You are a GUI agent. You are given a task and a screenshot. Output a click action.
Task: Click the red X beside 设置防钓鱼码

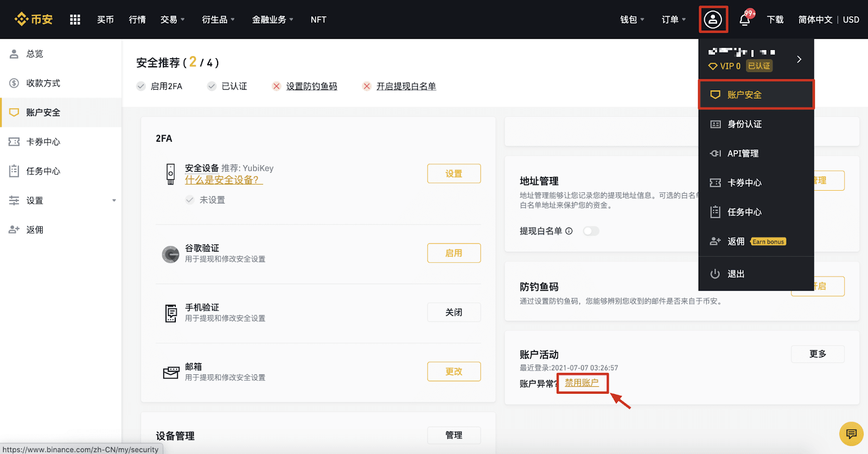tap(276, 86)
